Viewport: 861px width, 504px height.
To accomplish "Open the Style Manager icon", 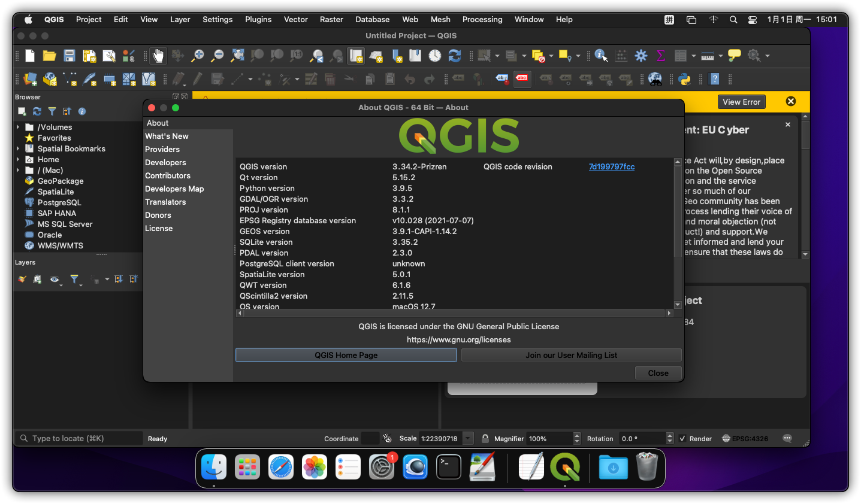I will (x=128, y=56).
